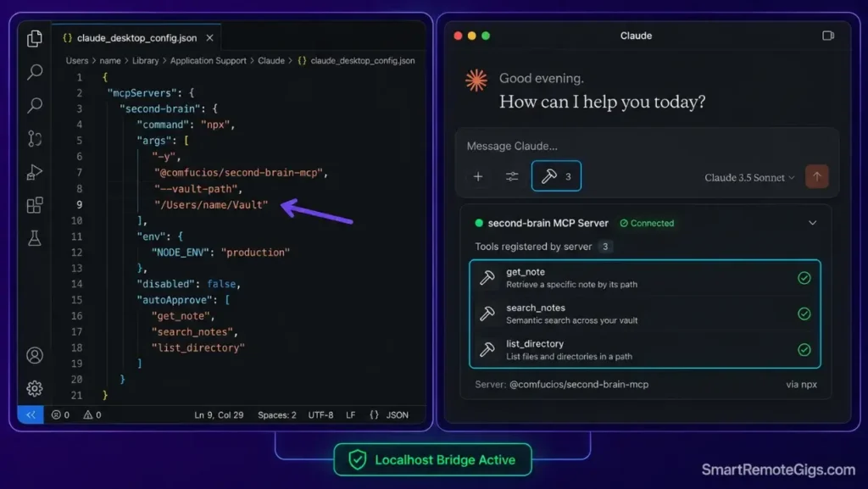Click the LF end-of-line indicator

click(350, 415)
